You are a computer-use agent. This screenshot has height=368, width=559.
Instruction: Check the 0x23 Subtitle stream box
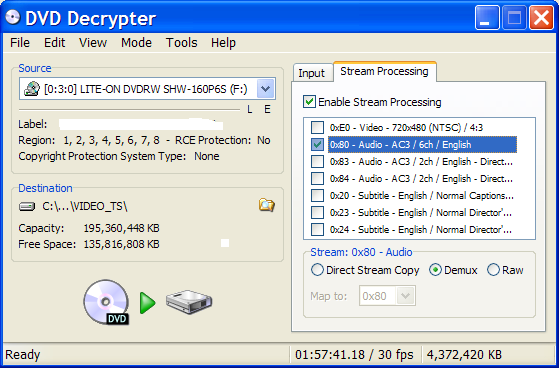pos(317,213)
